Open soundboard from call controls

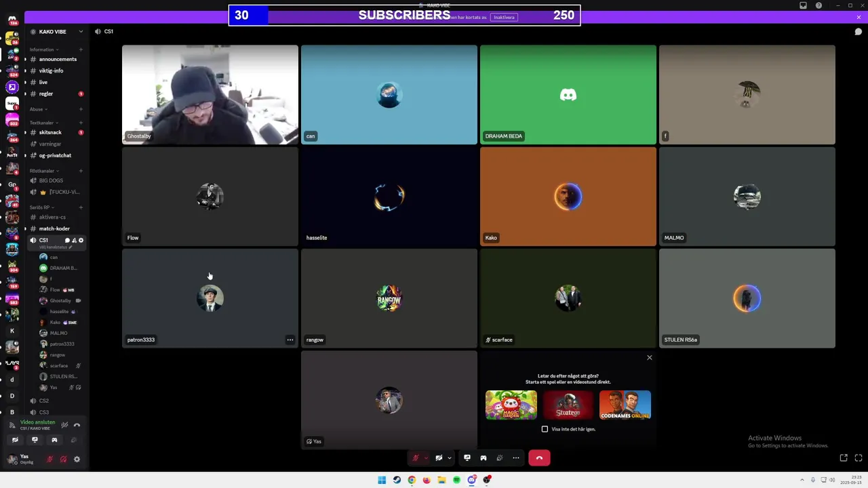point(500,458)
